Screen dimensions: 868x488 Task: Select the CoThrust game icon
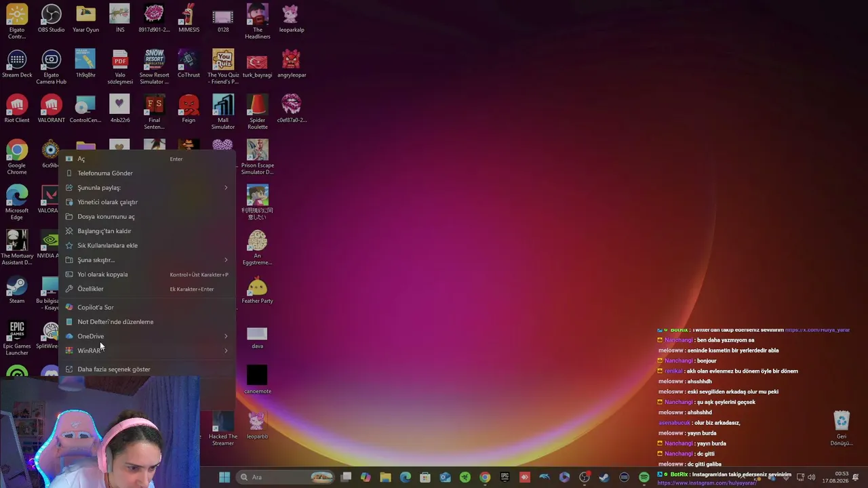[189, 64]
